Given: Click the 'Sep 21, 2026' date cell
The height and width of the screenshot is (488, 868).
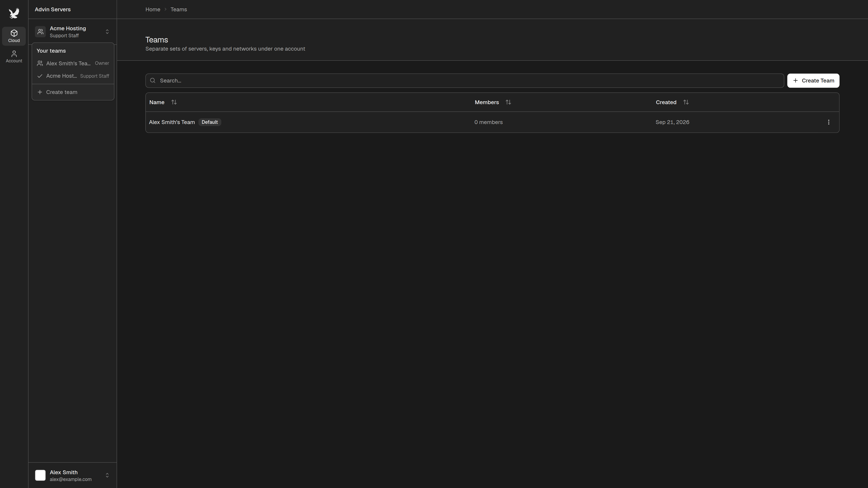Looking at the screenshot, I should click(672, 122).
